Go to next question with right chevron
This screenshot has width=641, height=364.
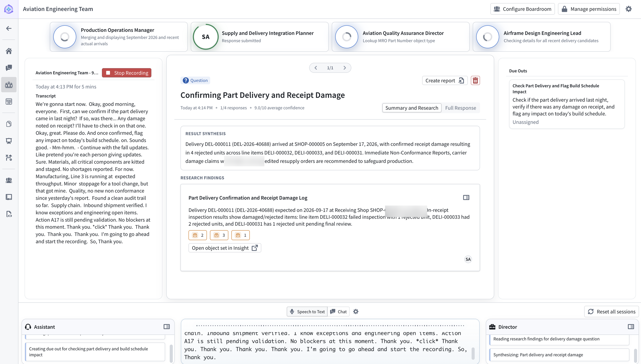click(x=345, y=68)
